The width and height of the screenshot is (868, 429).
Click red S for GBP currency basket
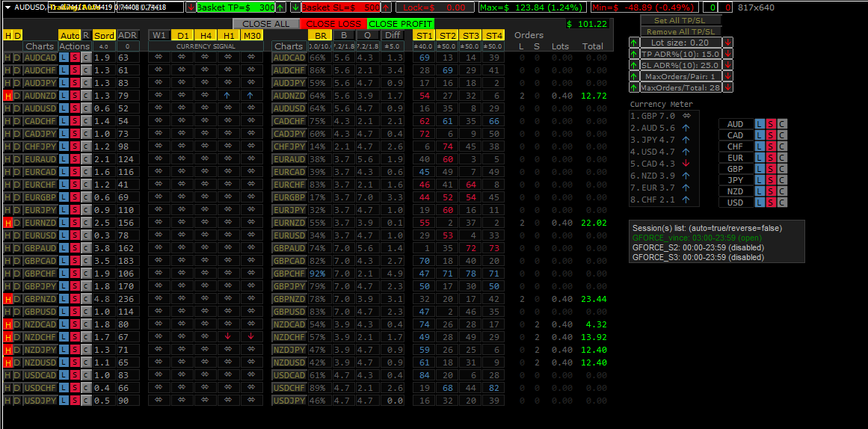pyautogui.click(x=771, y=169)
